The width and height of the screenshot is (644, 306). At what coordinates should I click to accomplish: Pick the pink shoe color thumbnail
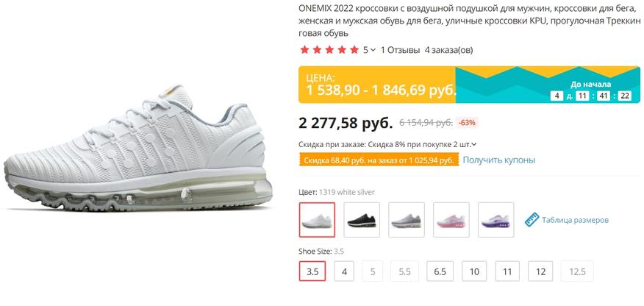[x=451, y=220]
